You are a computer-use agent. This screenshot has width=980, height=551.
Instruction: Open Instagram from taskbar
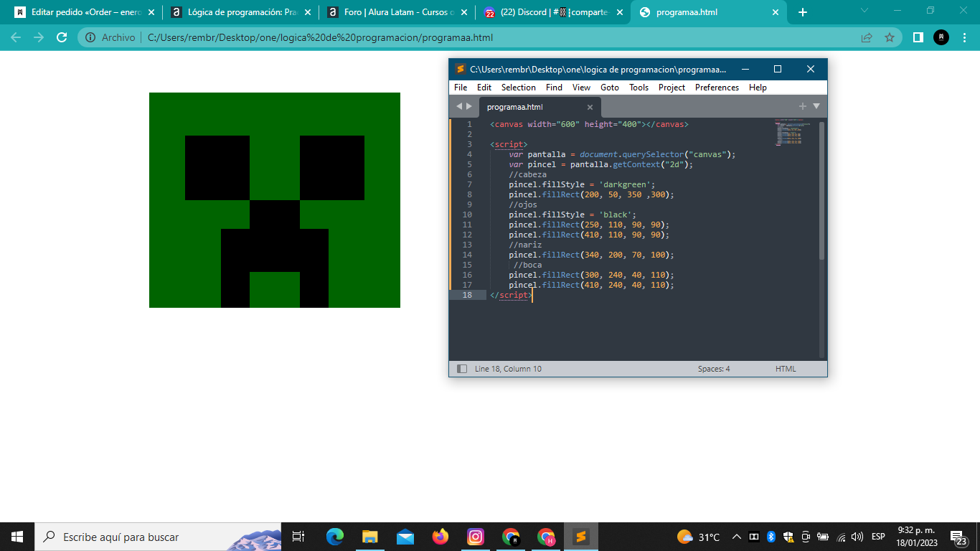pyautogui.click(x=475, y=537)
